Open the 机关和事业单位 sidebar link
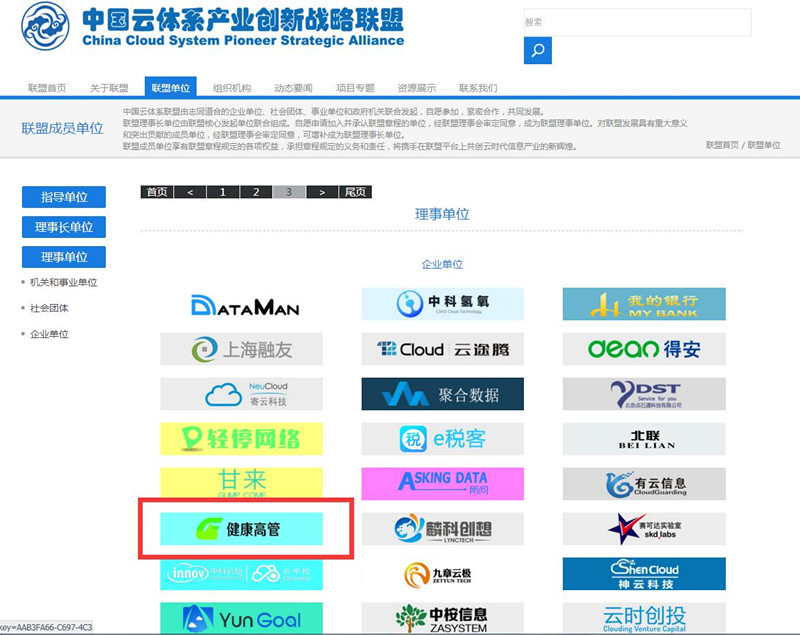This screenshot has height=635, width=800. 63,282
